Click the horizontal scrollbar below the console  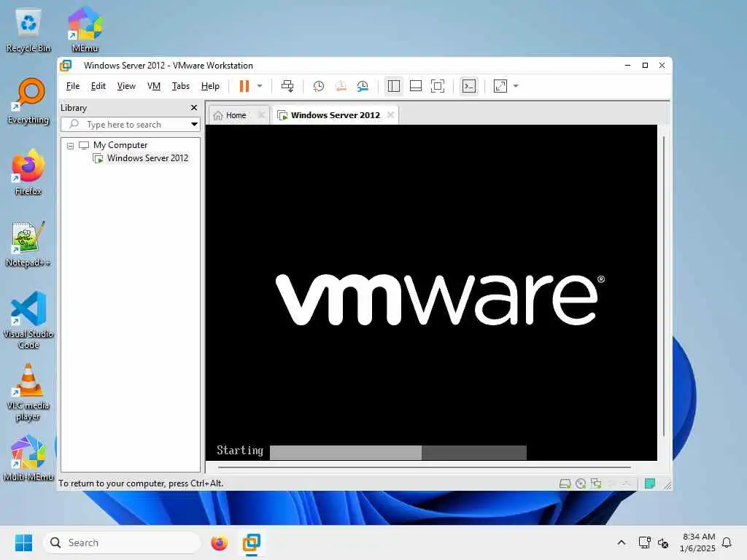click(x=424, y=467)
